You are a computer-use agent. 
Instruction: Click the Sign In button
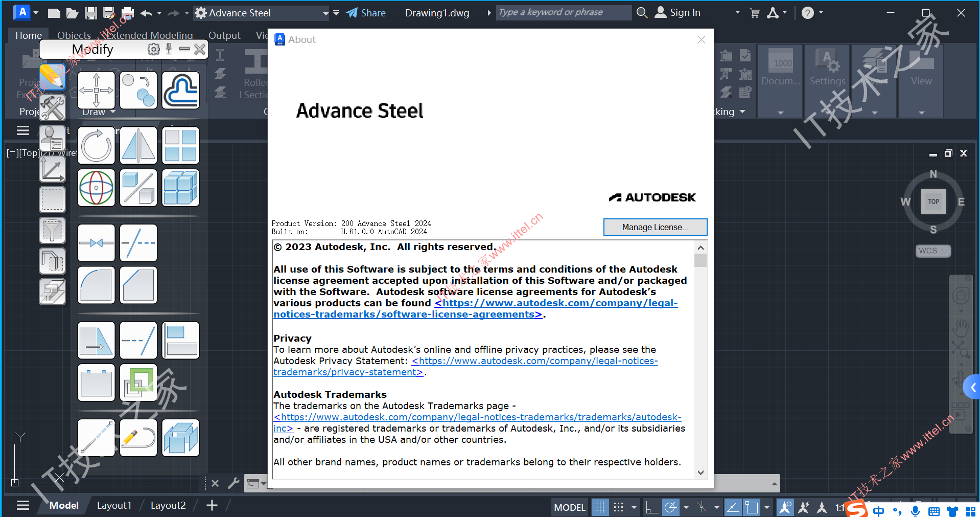pos(678,13)
